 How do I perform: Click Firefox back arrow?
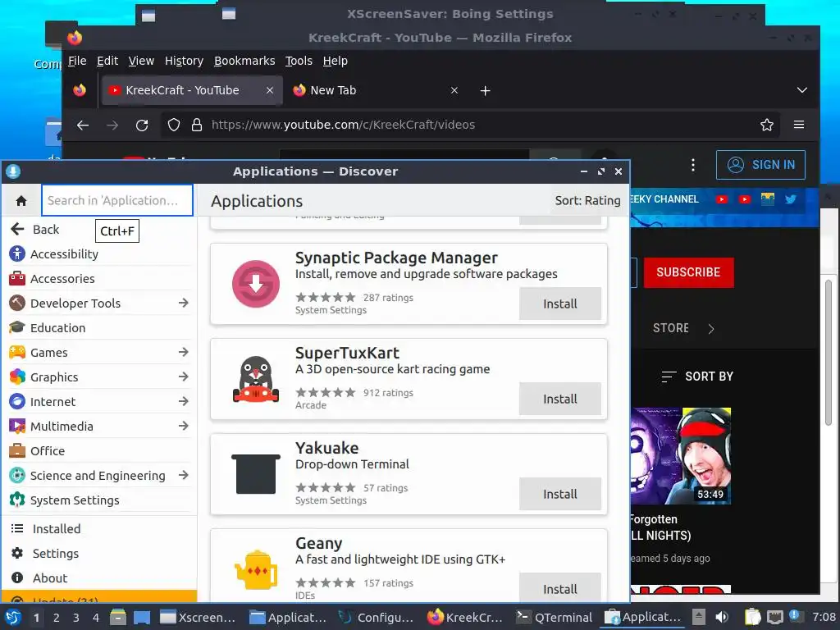tap(83, 126)
